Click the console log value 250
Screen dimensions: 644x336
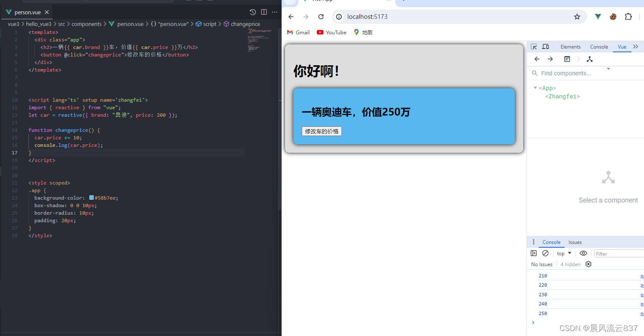[x=543, y=313]
